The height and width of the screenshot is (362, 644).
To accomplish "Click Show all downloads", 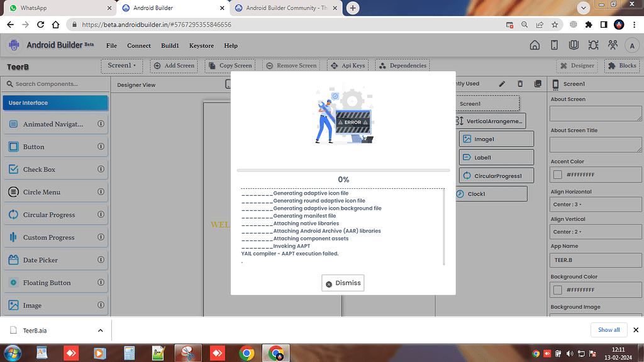I will tap(609, 330).
